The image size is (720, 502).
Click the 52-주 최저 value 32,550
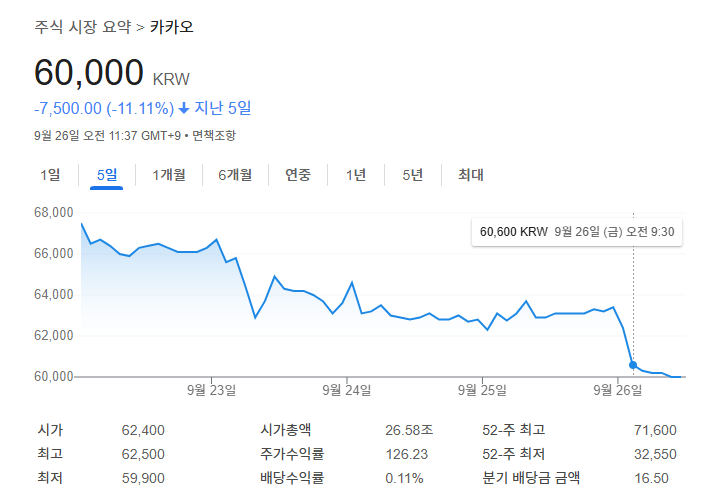(655, 454)
